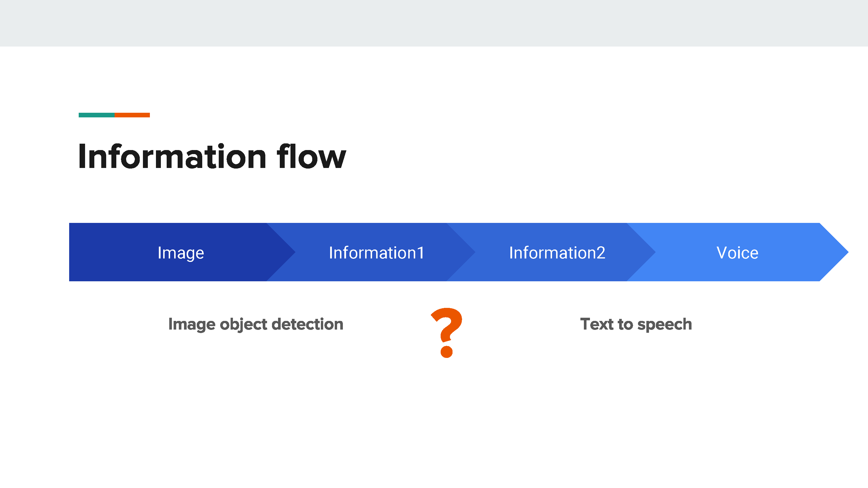
Task: Pick the teal accent bar above title
Action: (x=96, y=115)
